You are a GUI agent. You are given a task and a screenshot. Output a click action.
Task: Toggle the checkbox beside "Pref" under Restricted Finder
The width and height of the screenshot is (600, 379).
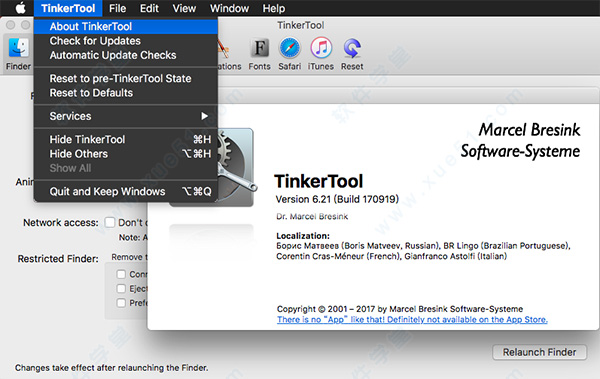pyautogui.click(x=121, y=303)
